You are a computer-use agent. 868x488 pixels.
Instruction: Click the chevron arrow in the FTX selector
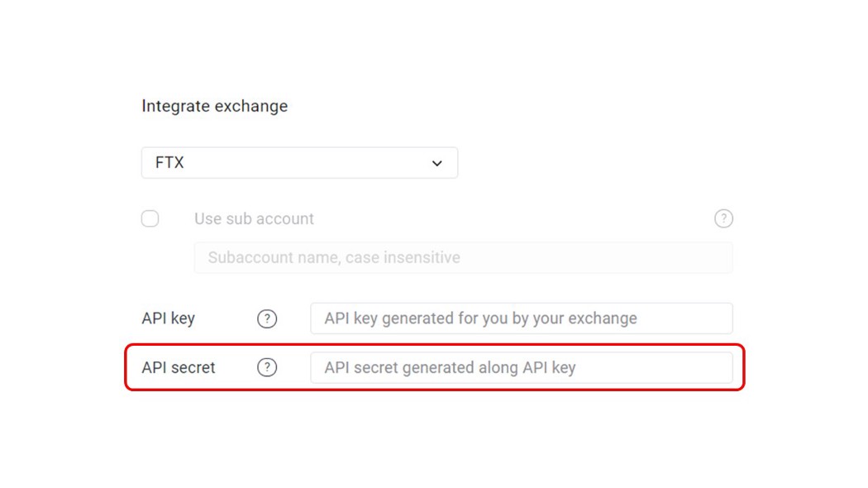436,164
